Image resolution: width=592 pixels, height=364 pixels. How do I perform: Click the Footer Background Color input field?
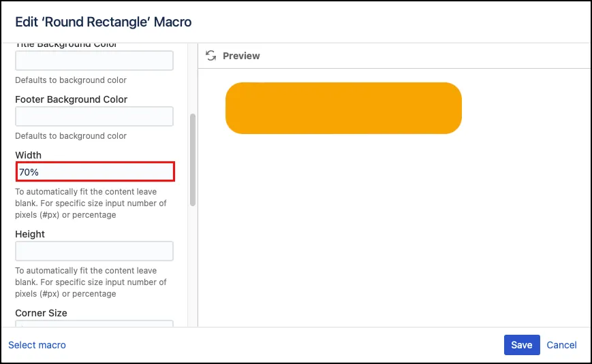(x=95, y=116)
